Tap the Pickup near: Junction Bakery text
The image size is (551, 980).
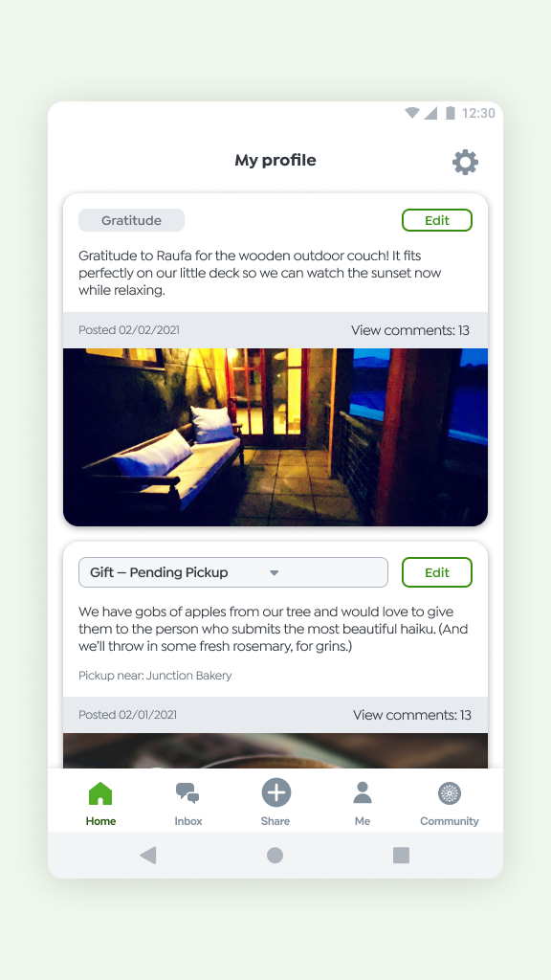155,676
